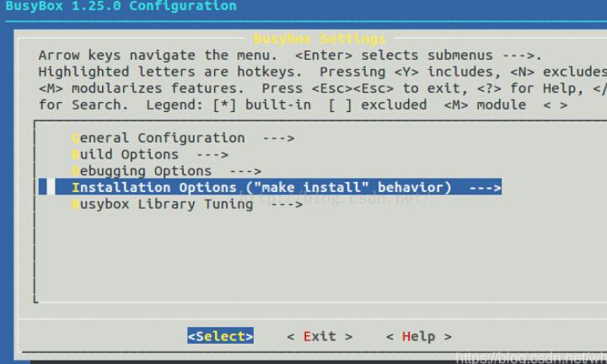Expand the arrow after Installation Options
This screenshot has height=364, width=607.
click(485, 187)
